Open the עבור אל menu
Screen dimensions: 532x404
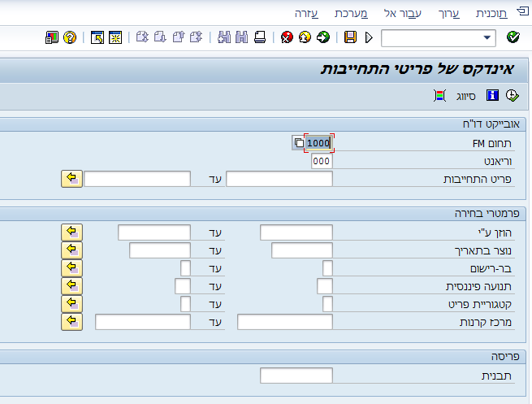pyautogui.click(x=402, y=14)
